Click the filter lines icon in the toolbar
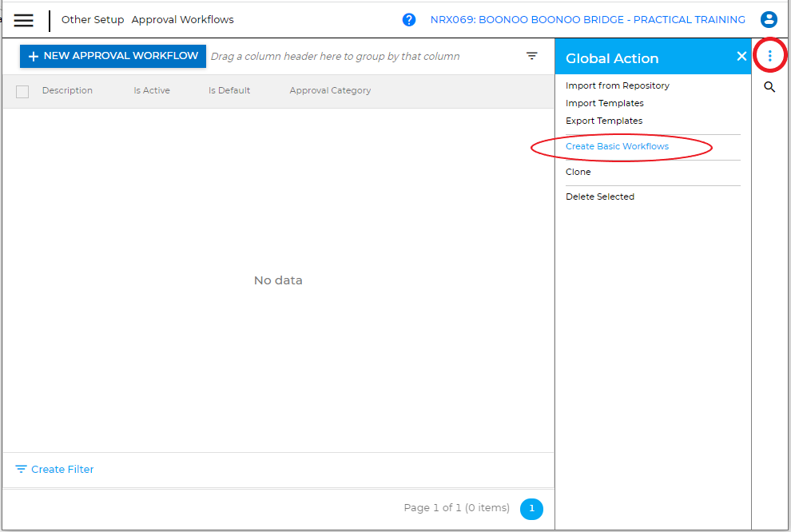Viewport: 791px width, 532px height. pyautogui.click(x=532, y=56)
